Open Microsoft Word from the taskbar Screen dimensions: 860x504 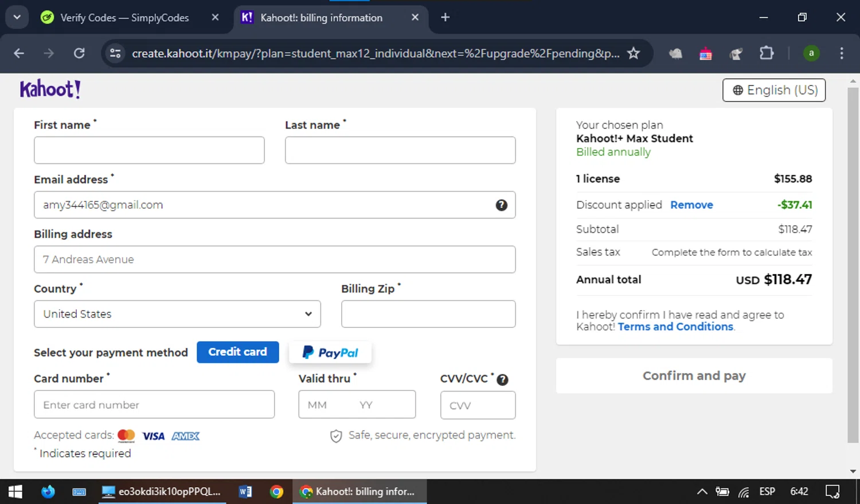(x=245, y=491)
